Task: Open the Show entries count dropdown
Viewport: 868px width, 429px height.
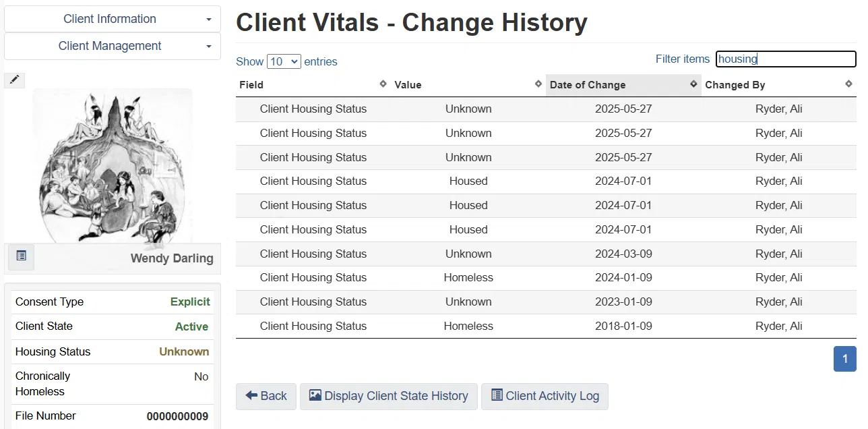Action: coord(284,61)
